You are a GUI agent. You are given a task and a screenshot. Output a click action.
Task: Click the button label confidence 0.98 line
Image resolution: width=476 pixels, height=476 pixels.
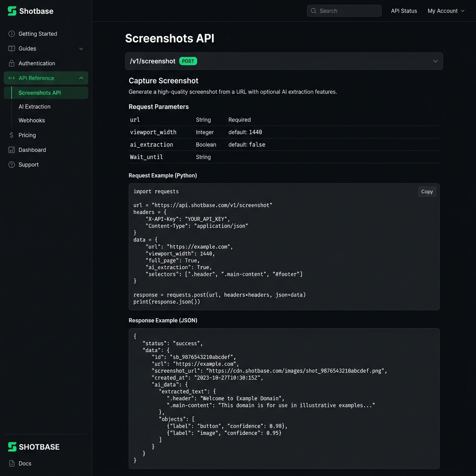point(227,426)
